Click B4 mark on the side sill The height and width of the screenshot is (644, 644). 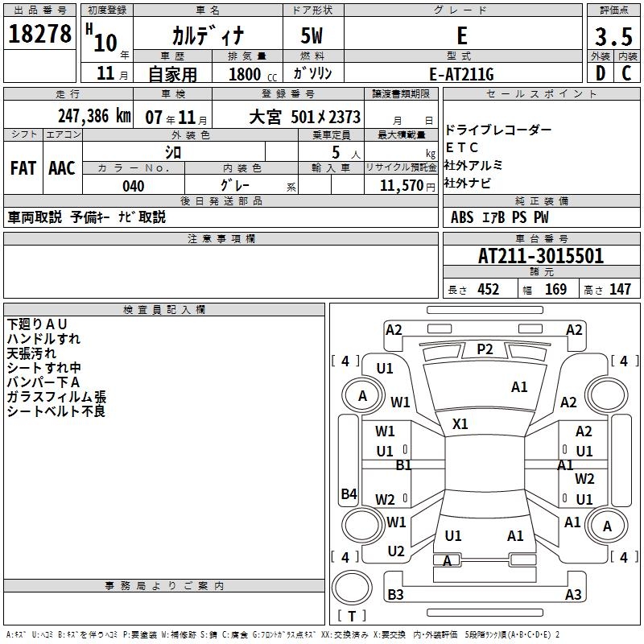pos(349,493)
